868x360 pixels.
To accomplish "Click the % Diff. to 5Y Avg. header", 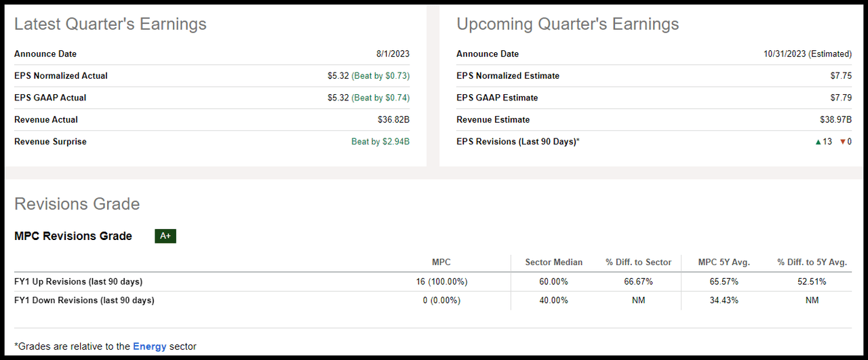I will 812,262.
